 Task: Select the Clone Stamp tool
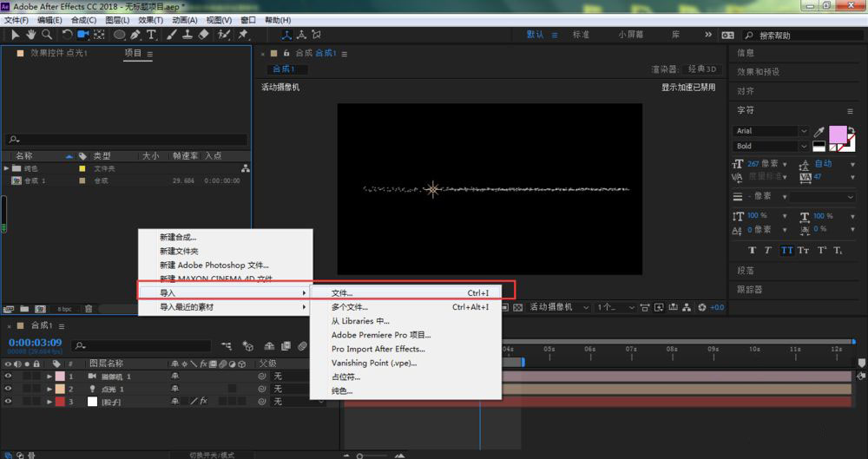tap(187, 35)
